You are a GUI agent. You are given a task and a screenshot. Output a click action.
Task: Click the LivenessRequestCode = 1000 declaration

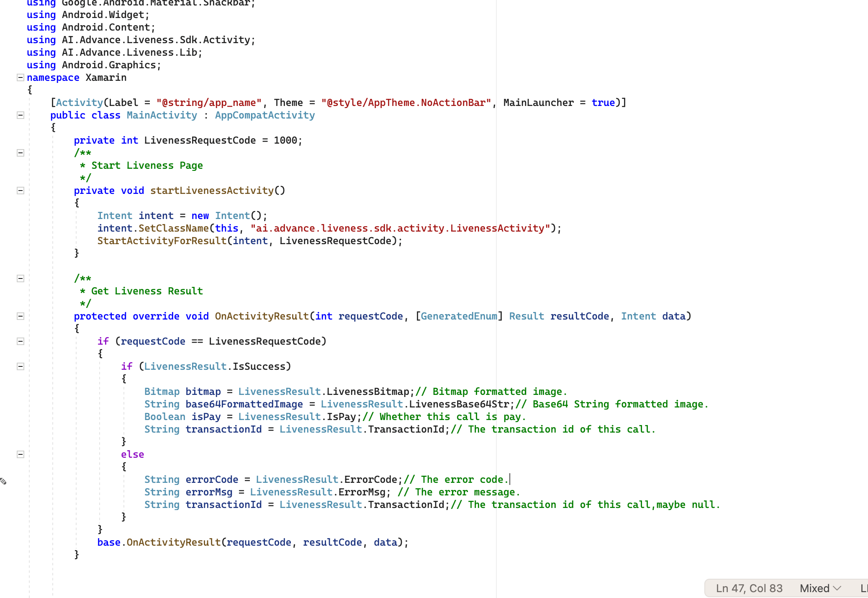(188, 140)
